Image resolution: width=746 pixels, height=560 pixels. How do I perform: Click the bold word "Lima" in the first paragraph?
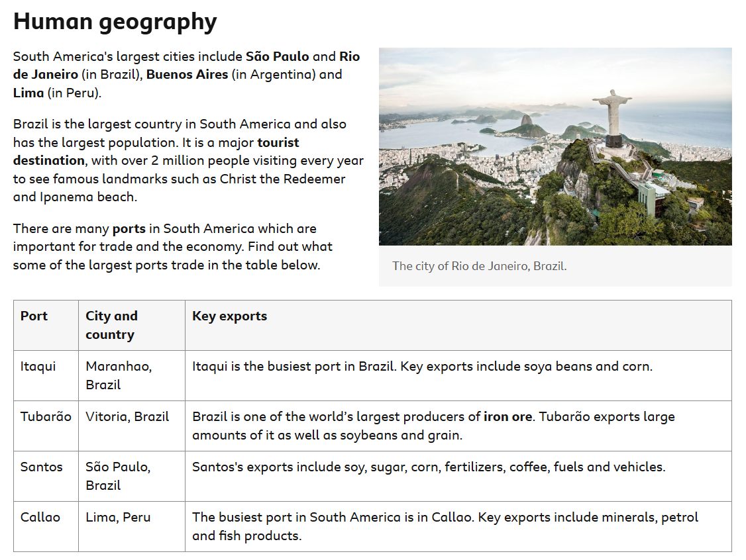point(28,93)
